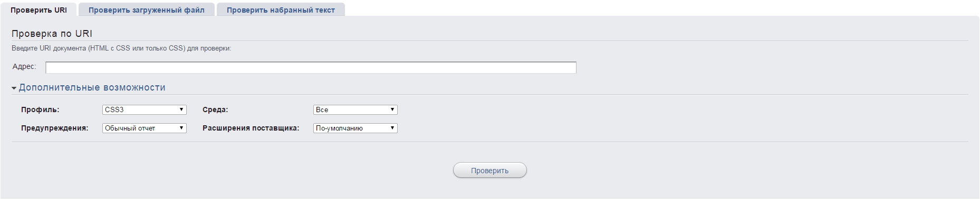Click the Предупреждения label
Image resolution: width=980 pixels, height=199 pixels.
click(54, 128)
